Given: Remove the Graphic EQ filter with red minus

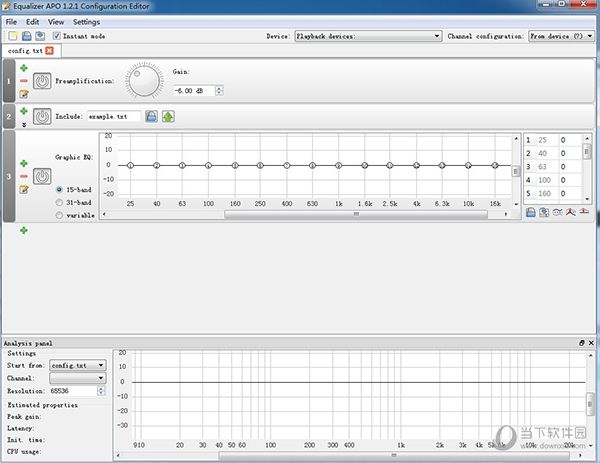Looking at the screenshot, I should [x=24, y=176].
